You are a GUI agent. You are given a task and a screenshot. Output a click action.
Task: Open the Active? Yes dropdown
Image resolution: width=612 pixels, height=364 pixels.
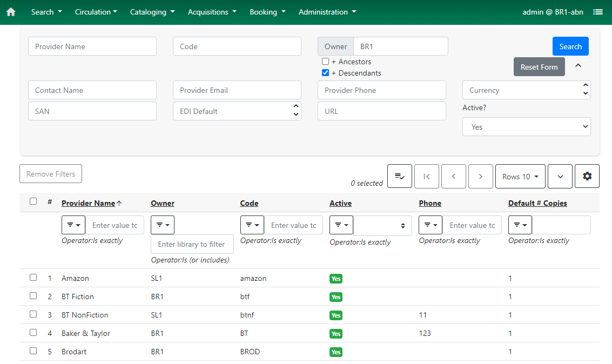click(526, 126)
